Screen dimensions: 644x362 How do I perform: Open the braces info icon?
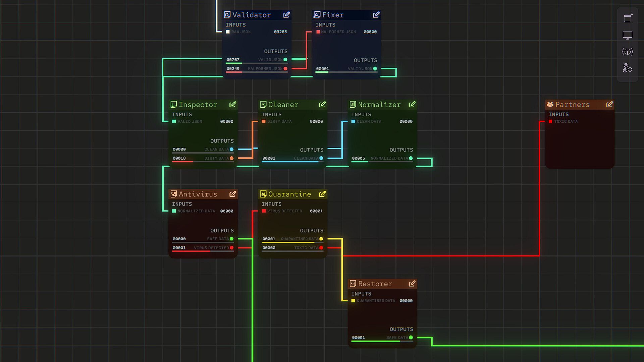pos(628,52)
